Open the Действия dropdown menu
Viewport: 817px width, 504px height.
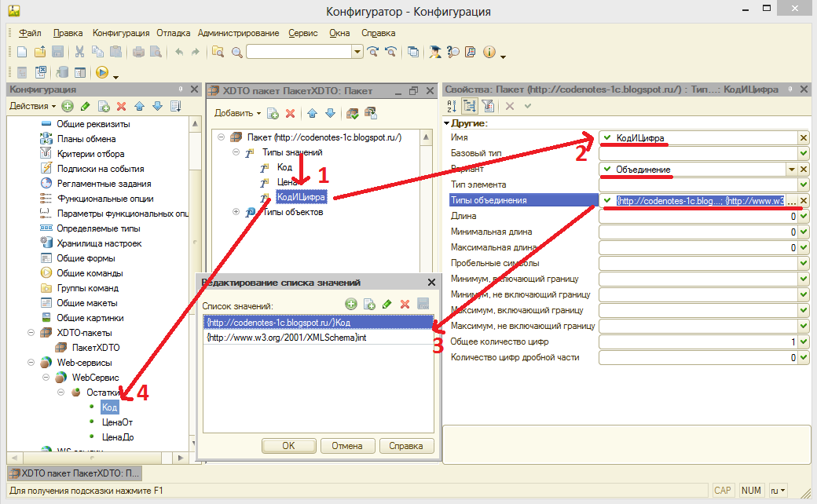pos(32,106)
